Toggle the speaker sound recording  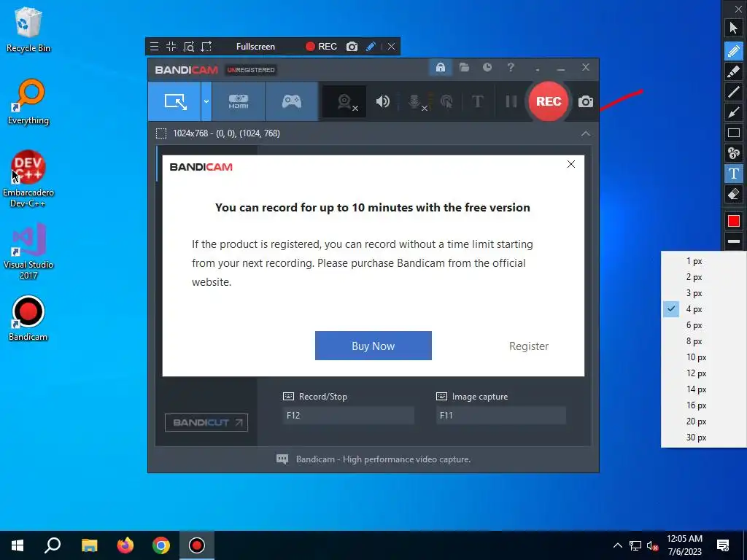coord(382,101)
